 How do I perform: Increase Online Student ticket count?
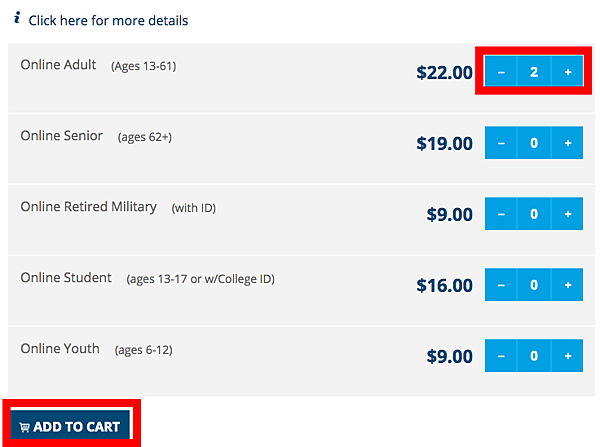[x=567, y=285]
